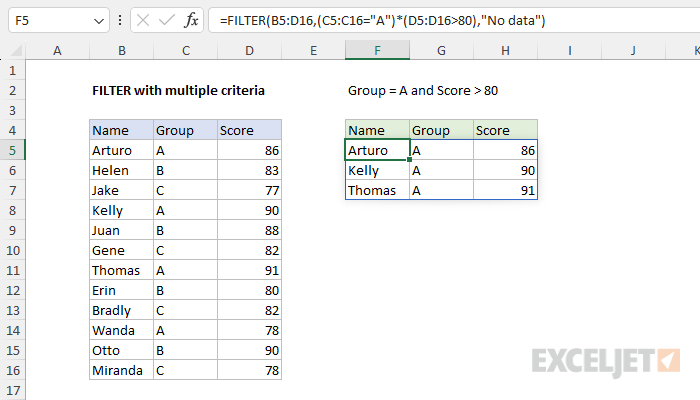The height and width of the screenshot is (400, 700).
Task: Select column G header
Action: tap(441, 50)
